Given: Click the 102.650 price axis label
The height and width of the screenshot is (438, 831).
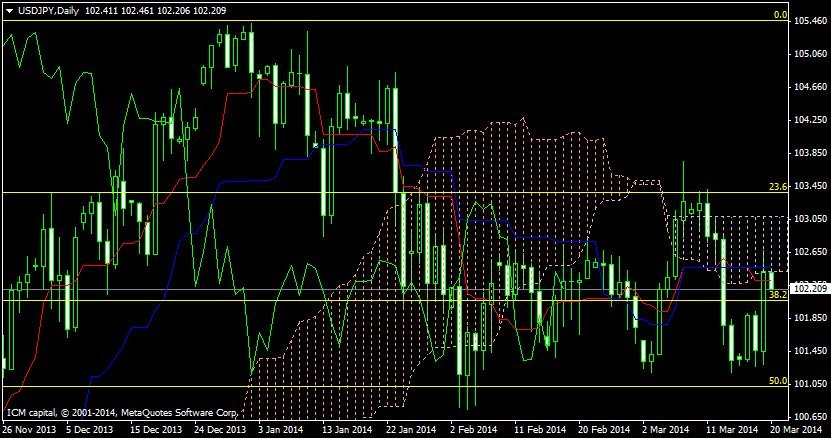Looking at the screenshot, I should 810,252.
